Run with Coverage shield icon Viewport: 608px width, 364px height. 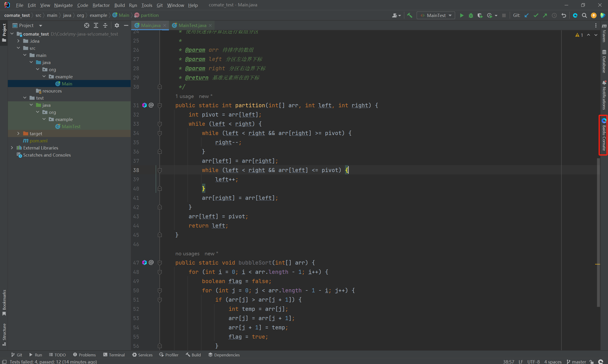pyautogui.click(x=480, y=15)
